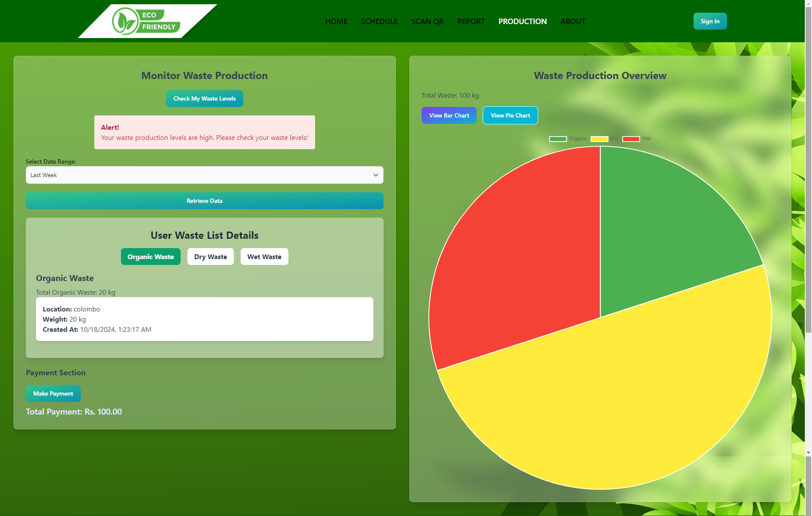Click the Make Payment button

tap(53, 393)
